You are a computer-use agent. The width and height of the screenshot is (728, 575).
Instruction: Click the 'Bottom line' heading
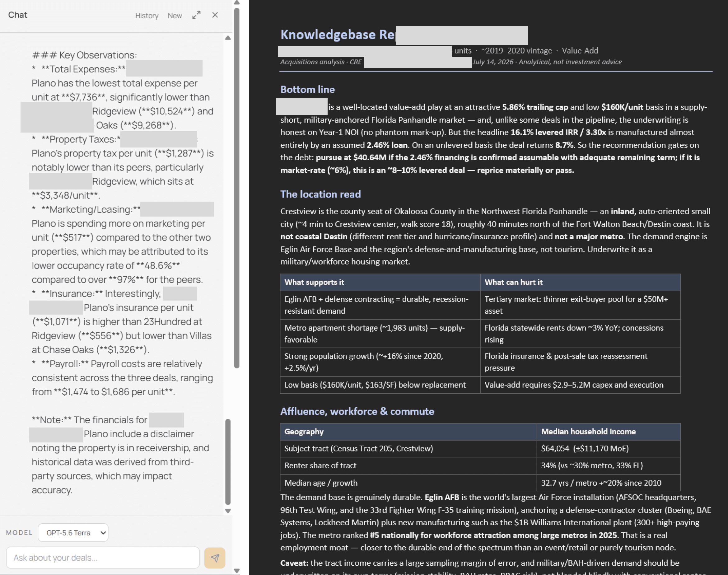307,89
